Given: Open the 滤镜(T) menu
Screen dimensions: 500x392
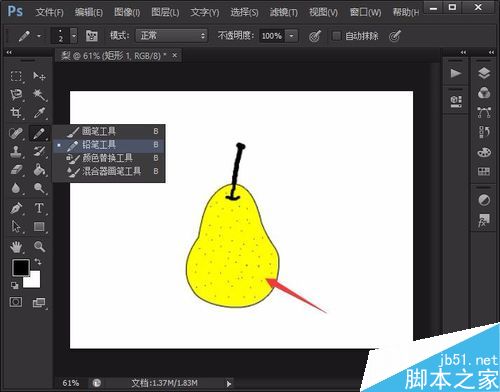Looking at the screenshot, I should (284, 12).
